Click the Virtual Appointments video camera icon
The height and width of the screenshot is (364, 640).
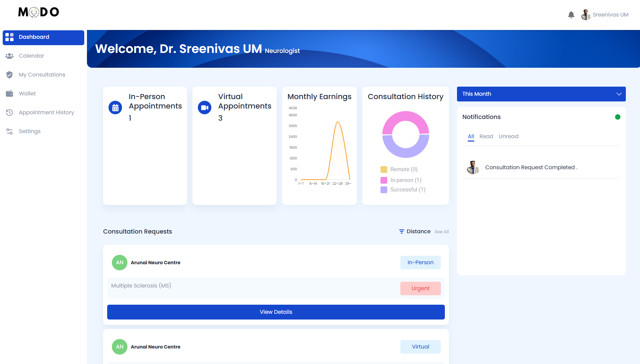pyautogui.click(x=205, y=108)
